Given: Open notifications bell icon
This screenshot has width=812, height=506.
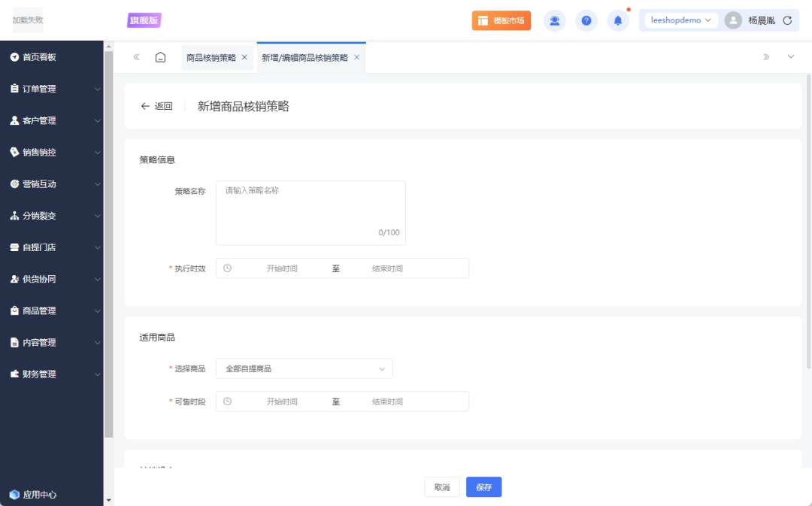Looking at the screenshot, I should point(618,20).
